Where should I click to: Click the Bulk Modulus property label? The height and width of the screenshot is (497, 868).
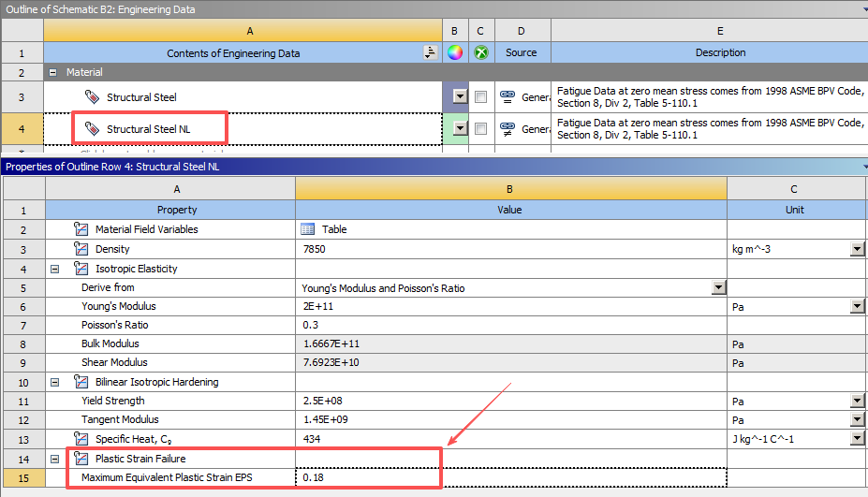(x=110, y=344)
